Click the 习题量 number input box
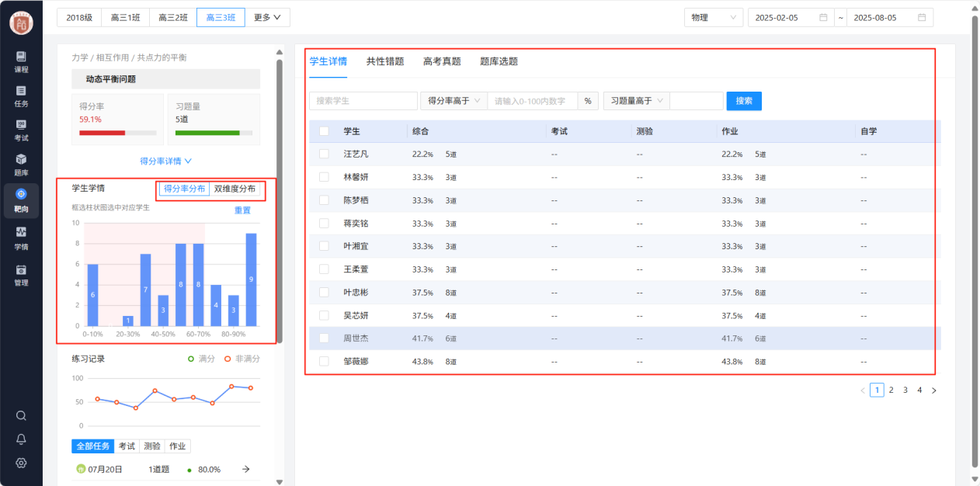The height and width of the screenshot is (486, 980). click(697, 101)
